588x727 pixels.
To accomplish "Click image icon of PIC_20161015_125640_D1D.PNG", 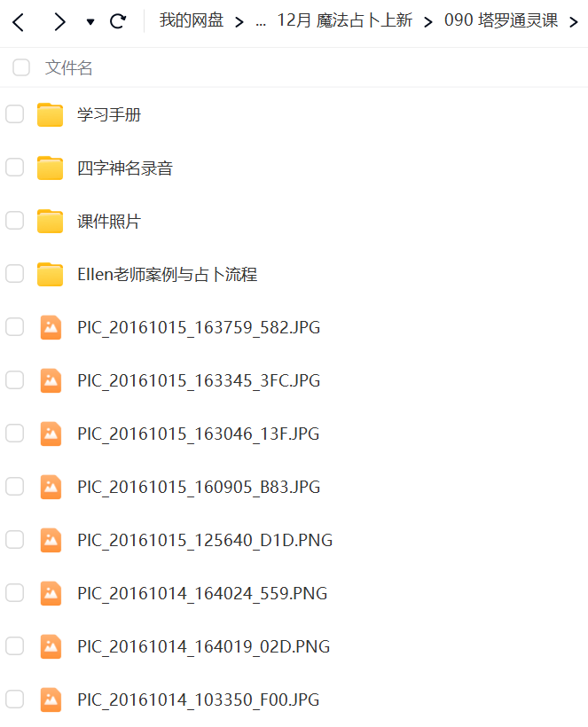I will 51,540.
